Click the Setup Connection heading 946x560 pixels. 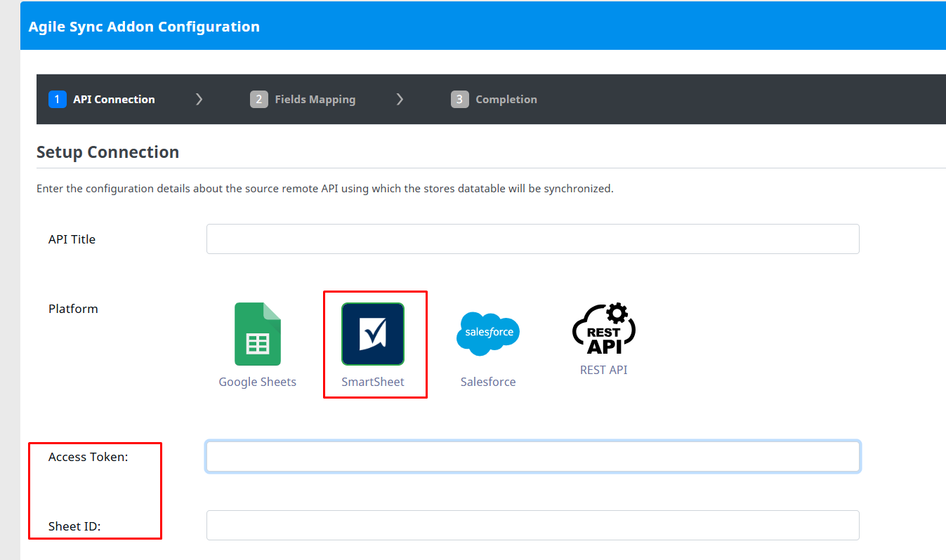(107, 152)
